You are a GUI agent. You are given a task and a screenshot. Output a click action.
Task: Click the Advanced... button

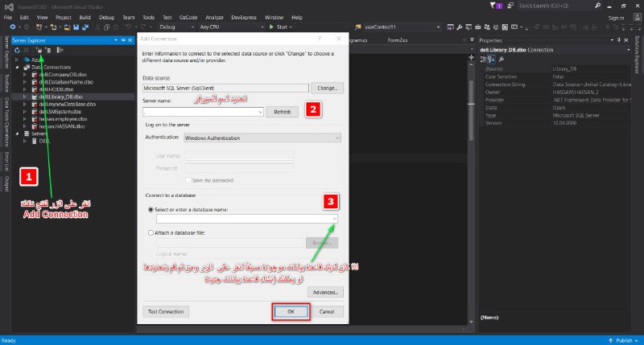[x=325, y=292]
